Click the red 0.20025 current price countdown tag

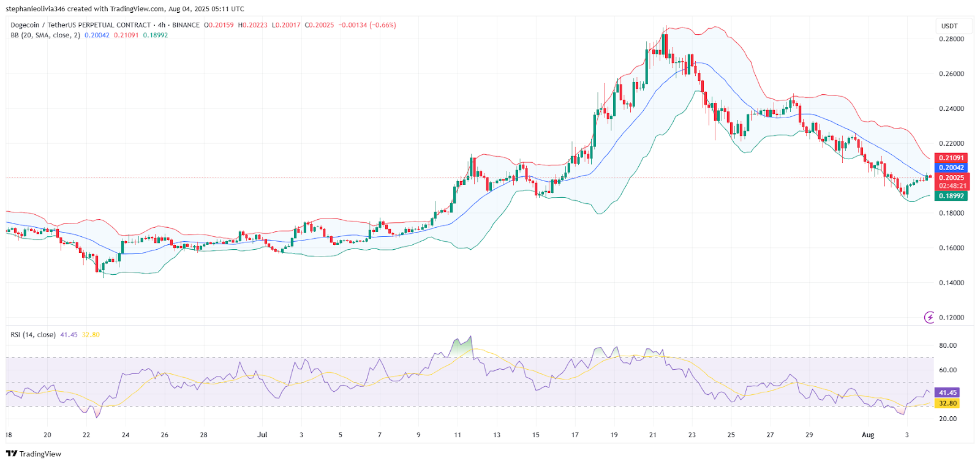coord(951,182)
